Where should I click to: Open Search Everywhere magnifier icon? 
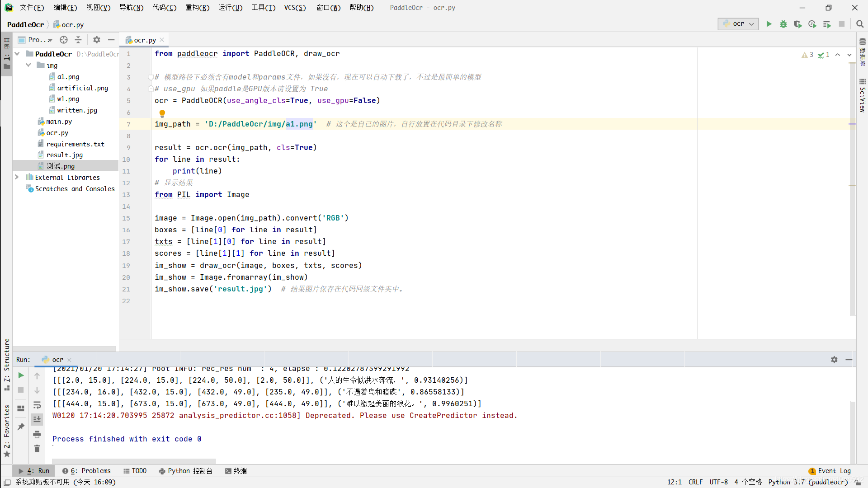pyautogui.click(x=860, y=24)
